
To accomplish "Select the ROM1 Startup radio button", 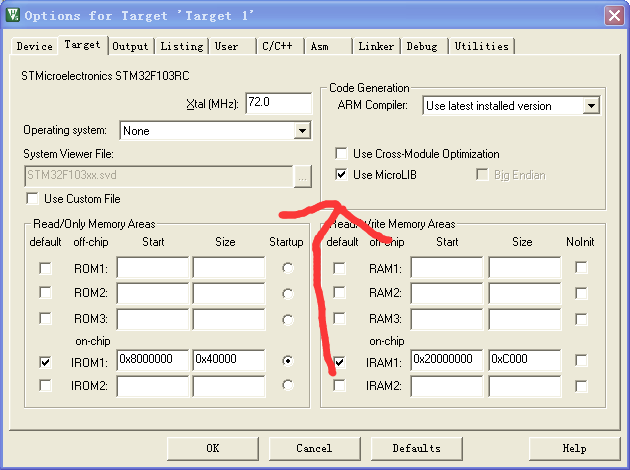I will pos(288,268).
